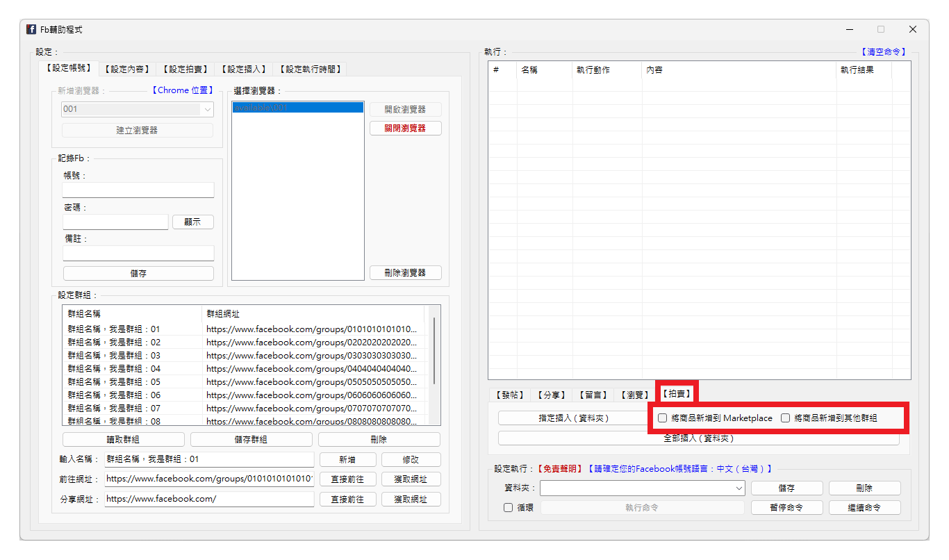Focus the 密碼 password input field
This screenshot has height=560, width=949.
point(115,222)
